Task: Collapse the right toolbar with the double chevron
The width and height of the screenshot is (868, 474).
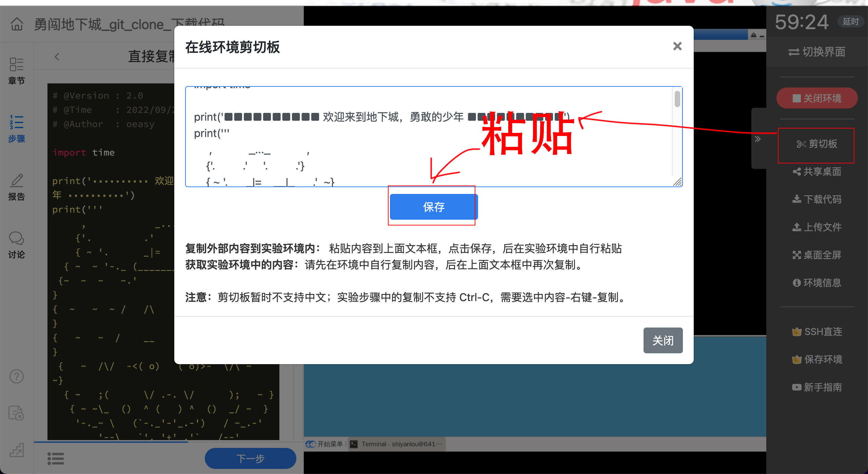Action: [x=757, y=139]
